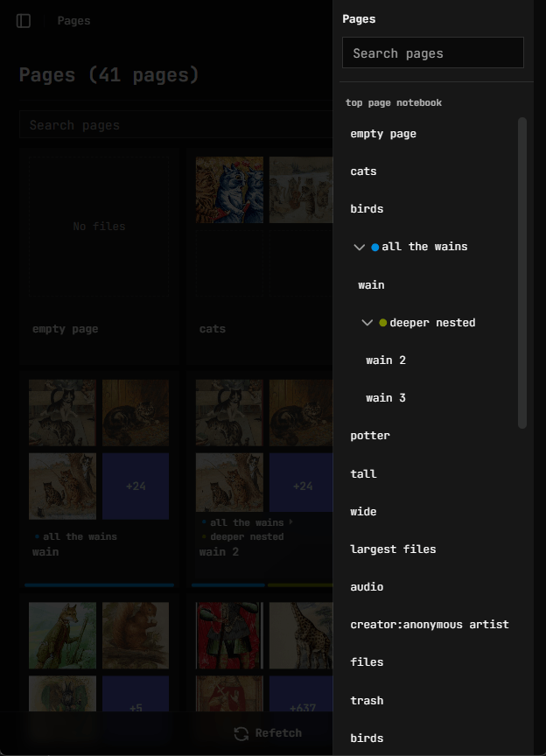Focus the Search pages field in side panel
Viewport: 546px width, 756px height.
coord(432,53)
